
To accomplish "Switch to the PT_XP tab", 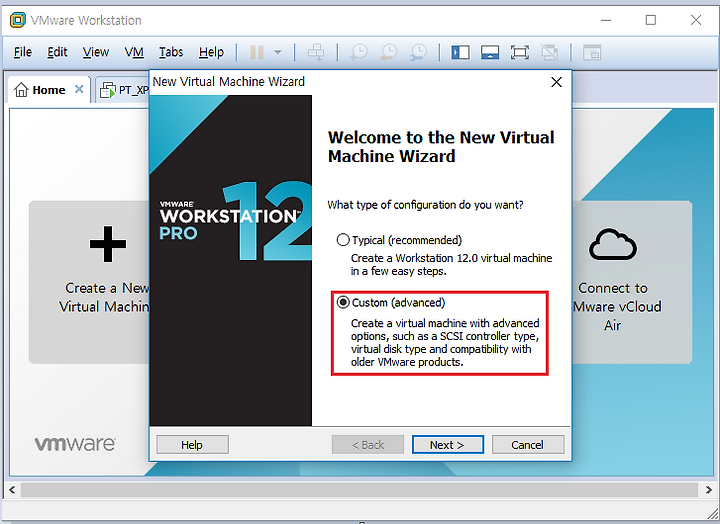I will coord(125,90).
